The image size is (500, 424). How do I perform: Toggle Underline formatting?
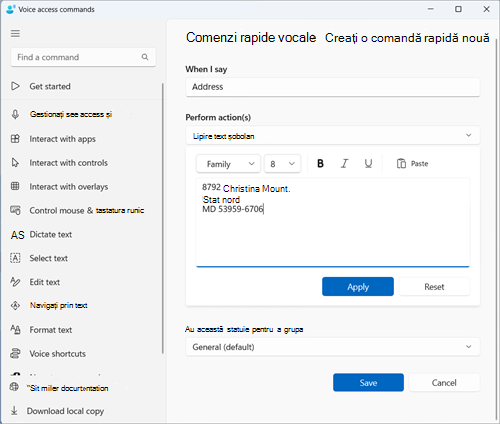[368, 163]
